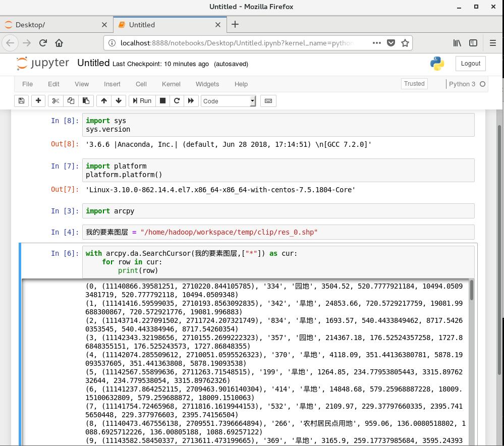This screenshot has height=446, width=504.
Task: Interrupt the kernel with the stop icon
Action: 162,101
